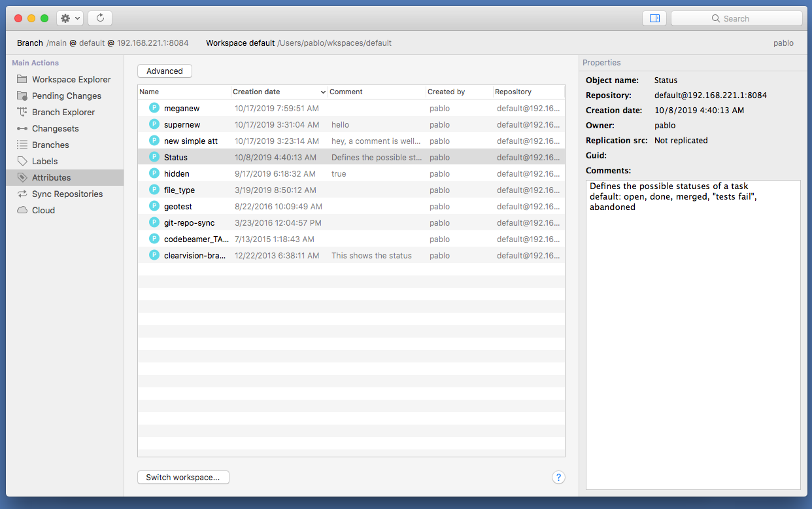This screenshot has width=812, height=509.
Task: Open the Branch Explorer
Action: pyautogui.click(x=63, y=112)
